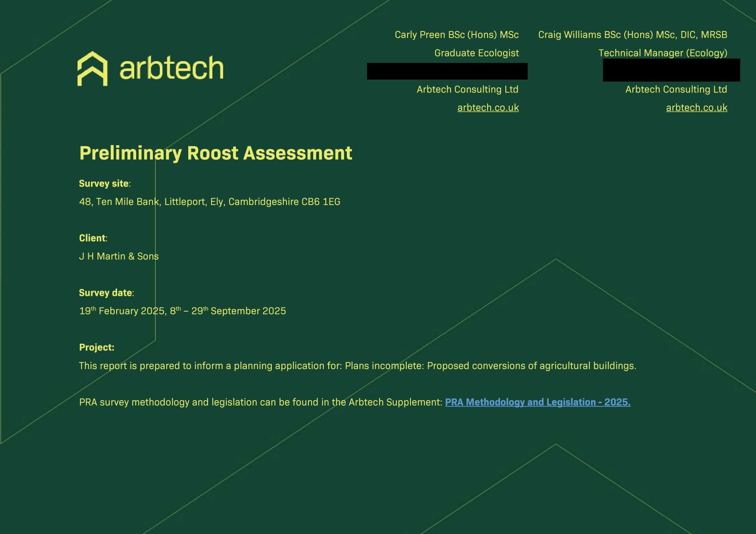Click the Technical Manager (Ecology) title
The width and height of the screenshot is (756, 534).
662,53
